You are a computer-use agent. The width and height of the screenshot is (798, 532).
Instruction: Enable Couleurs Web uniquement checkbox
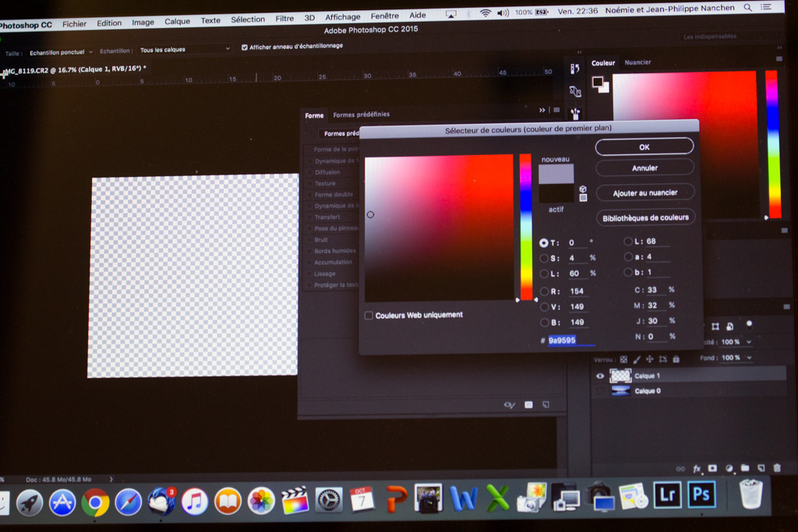(x=369, y=315)
